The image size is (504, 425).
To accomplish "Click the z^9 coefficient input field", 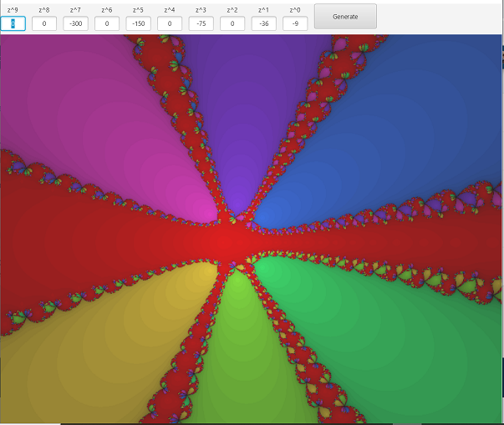I will click(13, 23).
